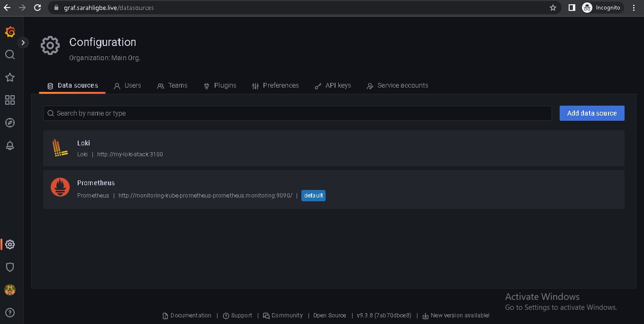View site info via lock icon
The width and height of the screenshot is (644, 324).
click(56, 8)
